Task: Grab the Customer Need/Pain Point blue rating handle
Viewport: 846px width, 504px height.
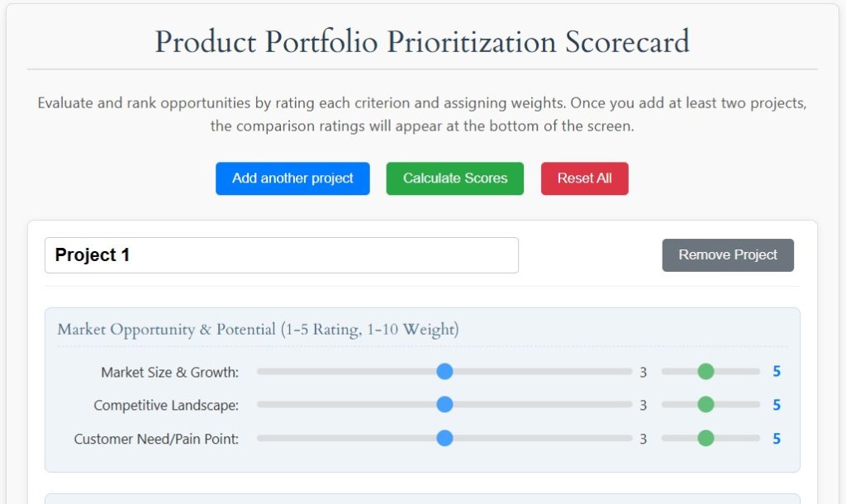Action: click(x=444, y=438)
